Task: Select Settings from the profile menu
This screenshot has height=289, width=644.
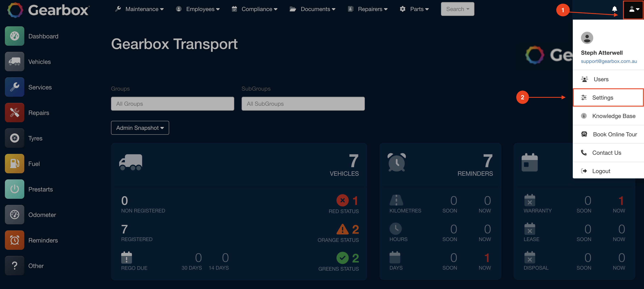Action: (608, 98)
